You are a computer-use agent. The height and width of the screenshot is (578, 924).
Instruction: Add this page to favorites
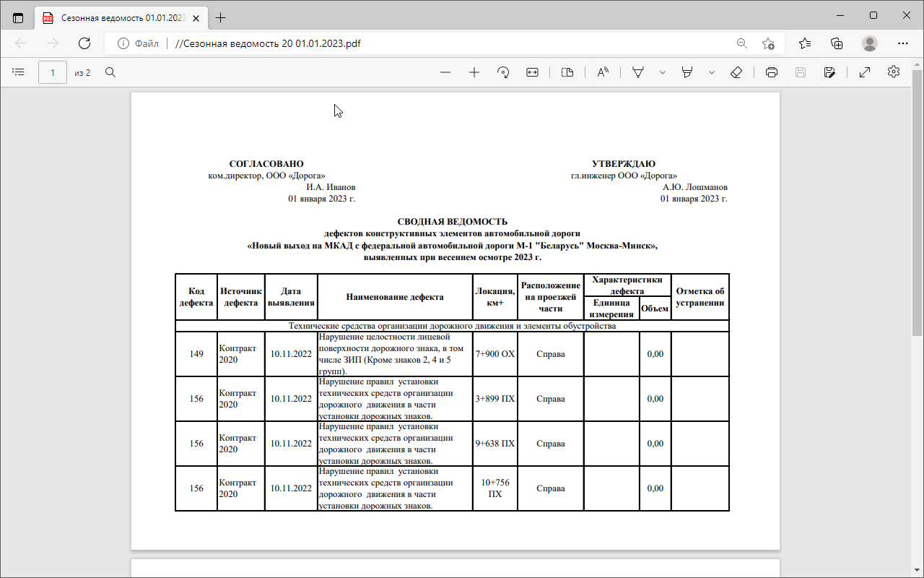[x=769, y=43]
